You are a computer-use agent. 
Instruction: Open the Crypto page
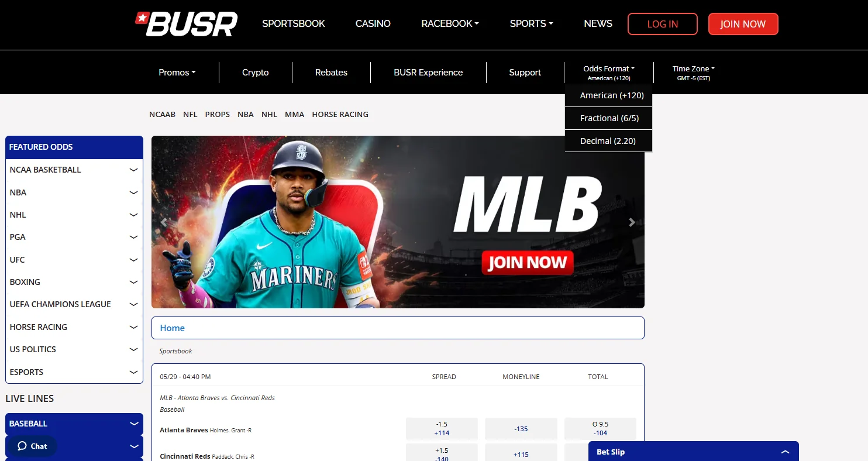click(x=256, y=73)
